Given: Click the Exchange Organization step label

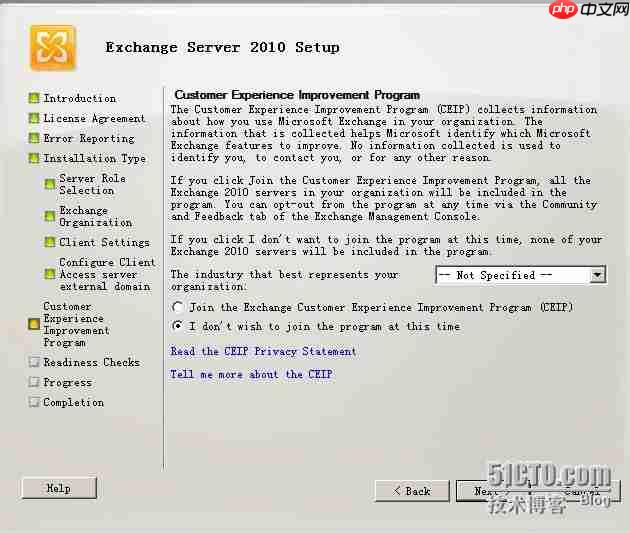Looking at the screenshot, I should pyautogui.click(x=96, y=216).
